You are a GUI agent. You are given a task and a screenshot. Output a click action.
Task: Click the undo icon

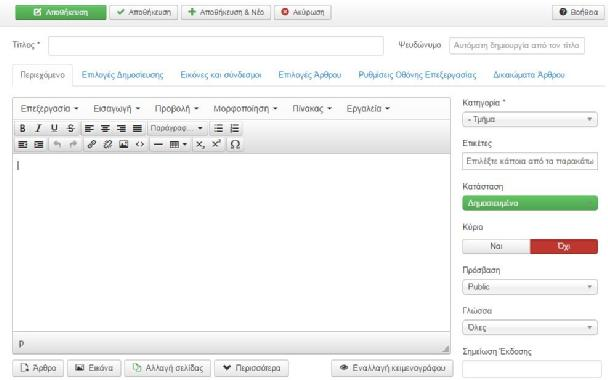click(57, 145)
